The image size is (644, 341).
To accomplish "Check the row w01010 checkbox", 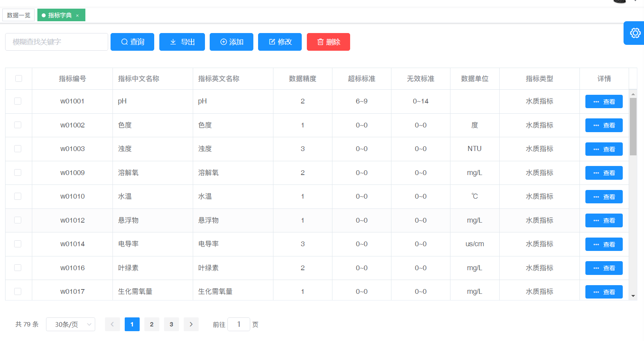I will [18, 196].
